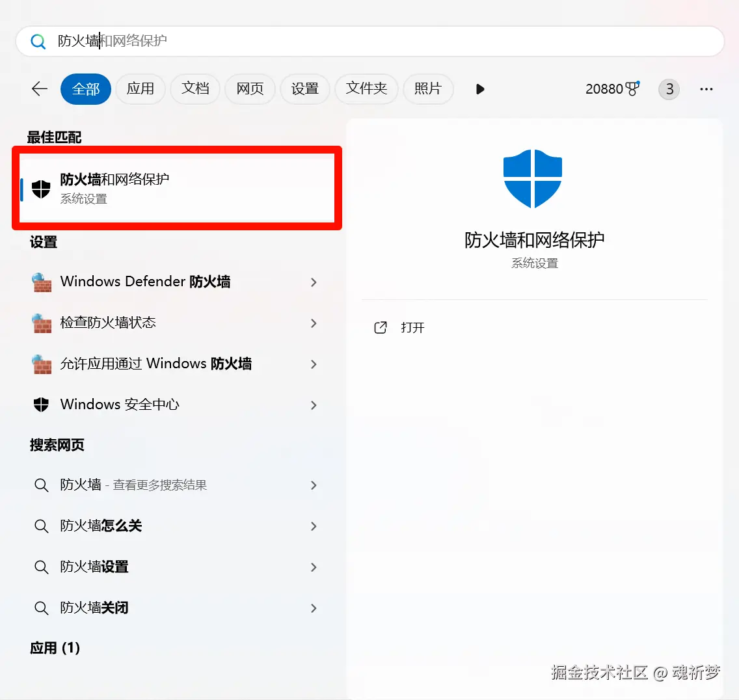The height and width of the screenshot is (700, 739).
Task: Click magnifier icon beside 防火墙设置
Action: 42,567
